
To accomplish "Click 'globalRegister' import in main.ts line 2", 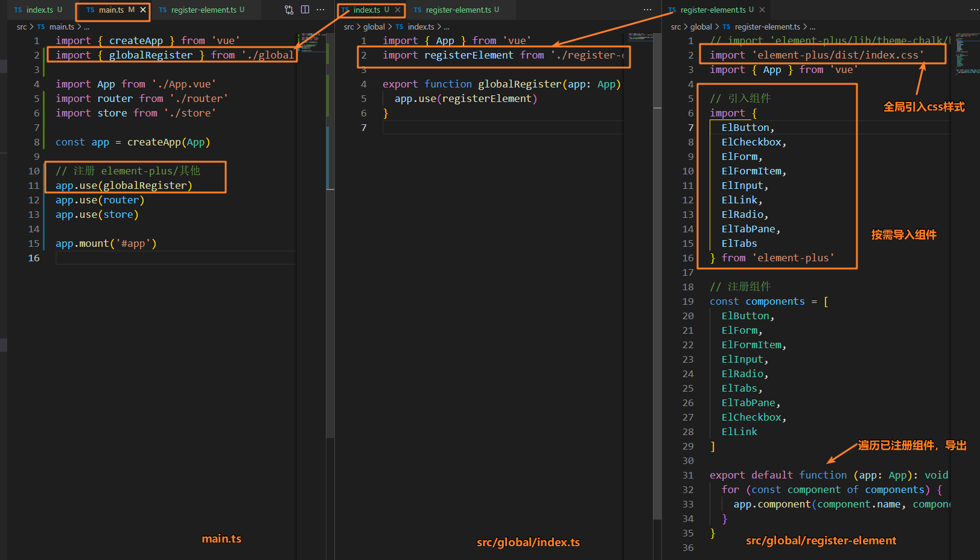I will pos(151,55).
